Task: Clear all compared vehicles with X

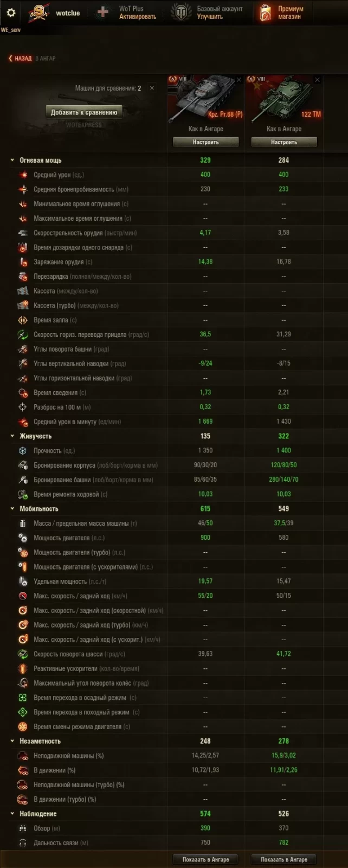Action: point(152,88)
